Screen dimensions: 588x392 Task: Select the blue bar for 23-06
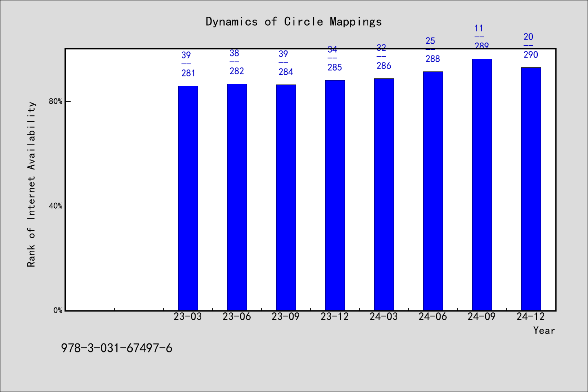237,197
